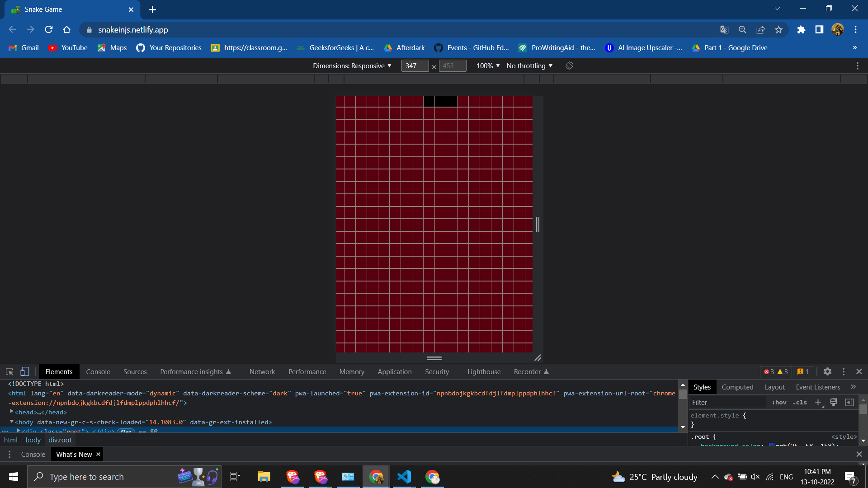Switch to the Console tab

(98, 371)
